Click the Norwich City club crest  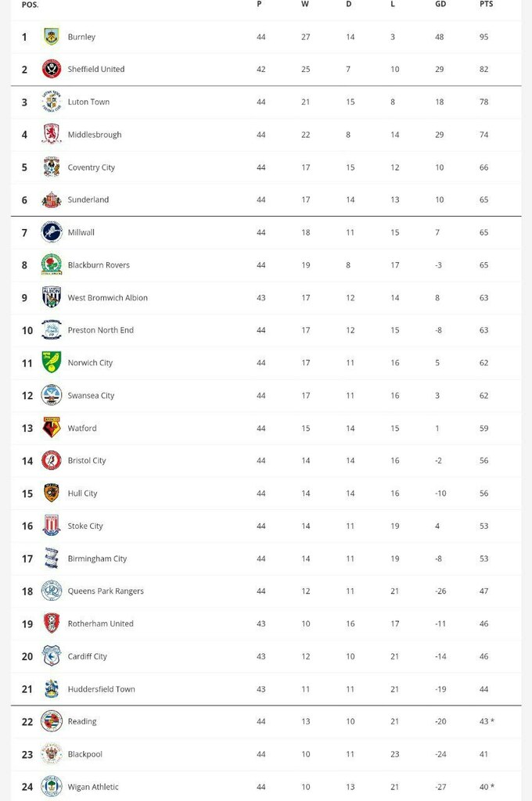tap(52, 363)
